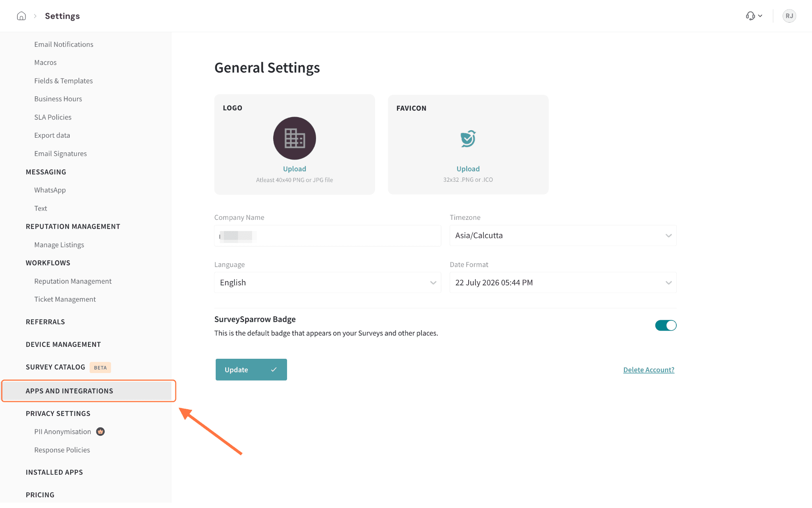Click the SurveySparrow favicon image

pyautogui.click(x=468, y=139)
